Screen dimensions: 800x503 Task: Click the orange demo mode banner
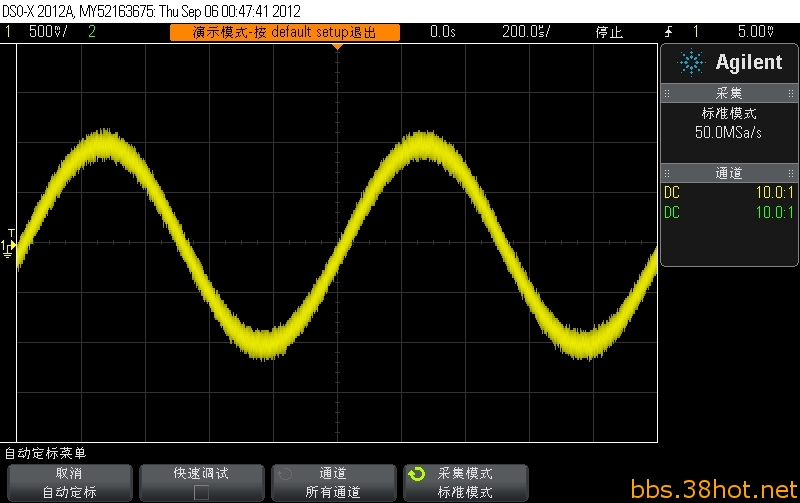coord(285,32)
